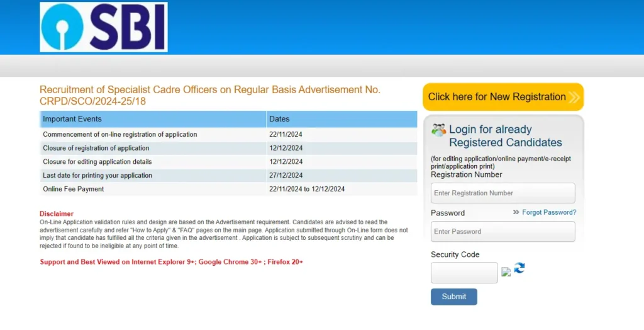
Task: Select the Last date for printing row
Action: click(97, 176)
